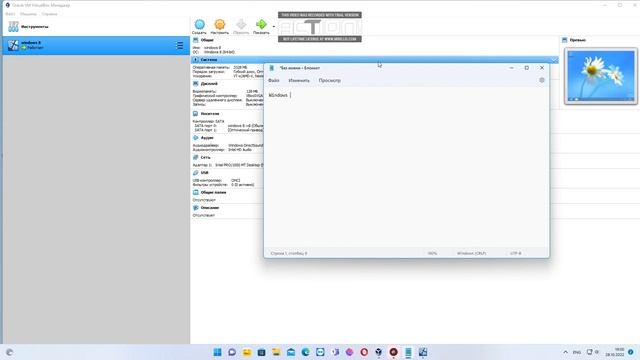Launch Microsoft Edge from the taskbar
Screen dimensions: 640x360
click(306, 352)
